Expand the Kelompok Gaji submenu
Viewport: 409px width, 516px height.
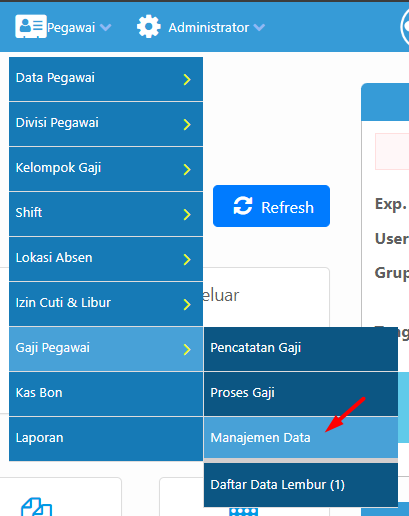106,169
